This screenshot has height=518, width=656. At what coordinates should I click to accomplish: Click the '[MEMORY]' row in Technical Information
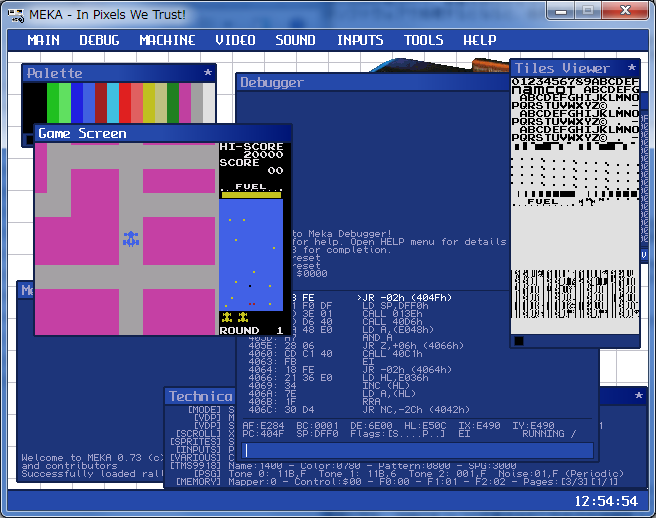[x=397, y=482]
